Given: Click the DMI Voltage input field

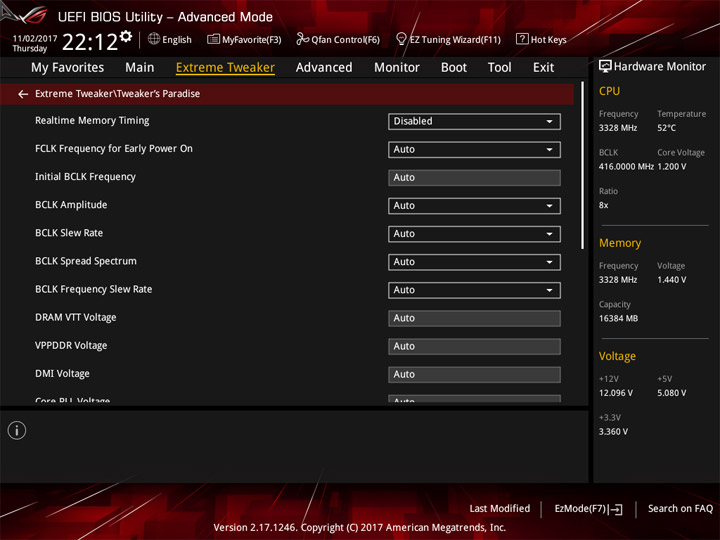Looking at the screenshot, I should point(474,375).
